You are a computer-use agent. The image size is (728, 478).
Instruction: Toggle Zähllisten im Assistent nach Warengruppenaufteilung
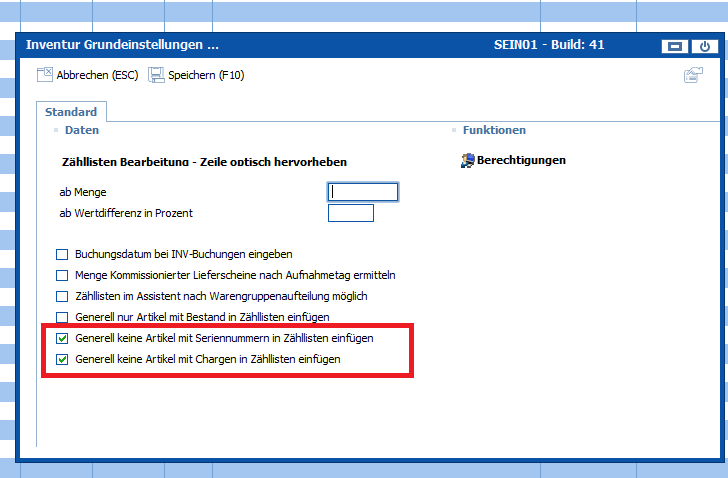tap(63, 296)
